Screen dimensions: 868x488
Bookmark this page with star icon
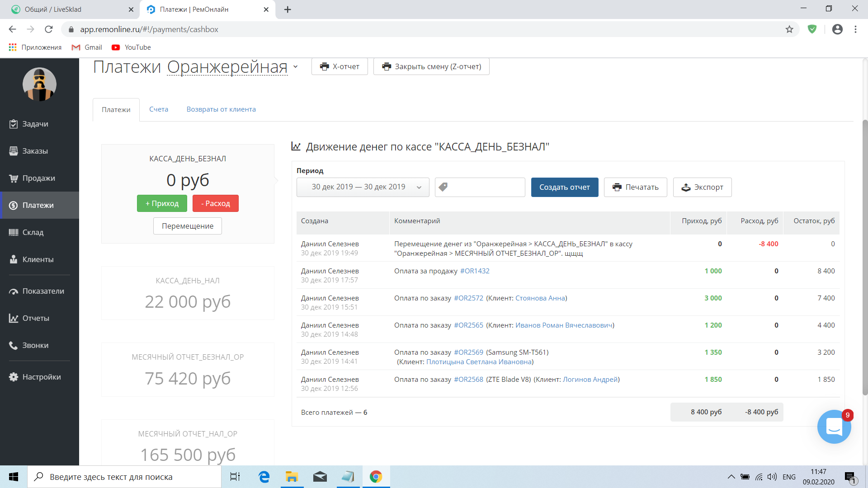point(789,29)
